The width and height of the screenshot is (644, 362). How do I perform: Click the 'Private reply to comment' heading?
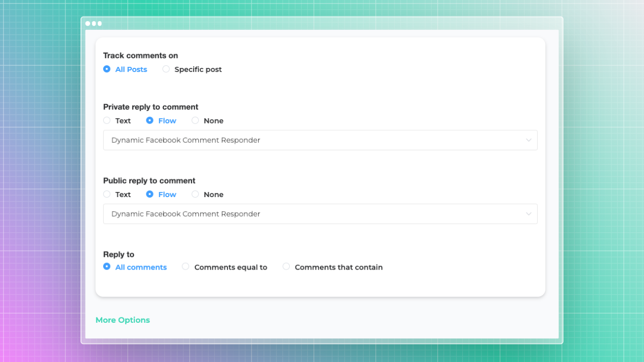pyautogui.click(x=150, y=107)
